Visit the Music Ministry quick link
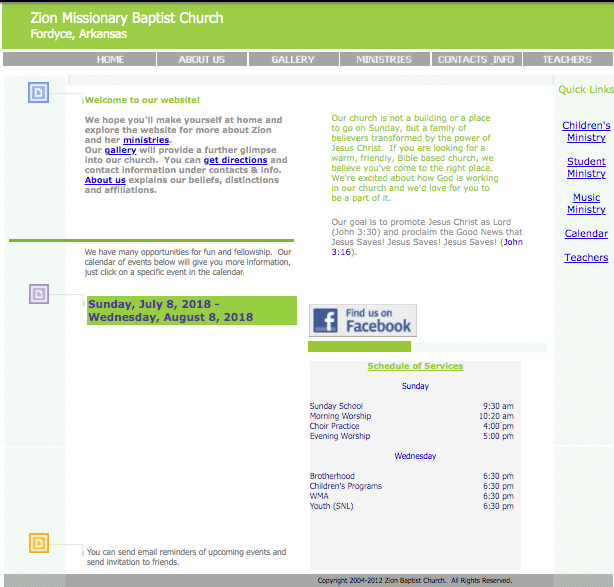This screenshot has height=587, width=614. coord(586,203)
